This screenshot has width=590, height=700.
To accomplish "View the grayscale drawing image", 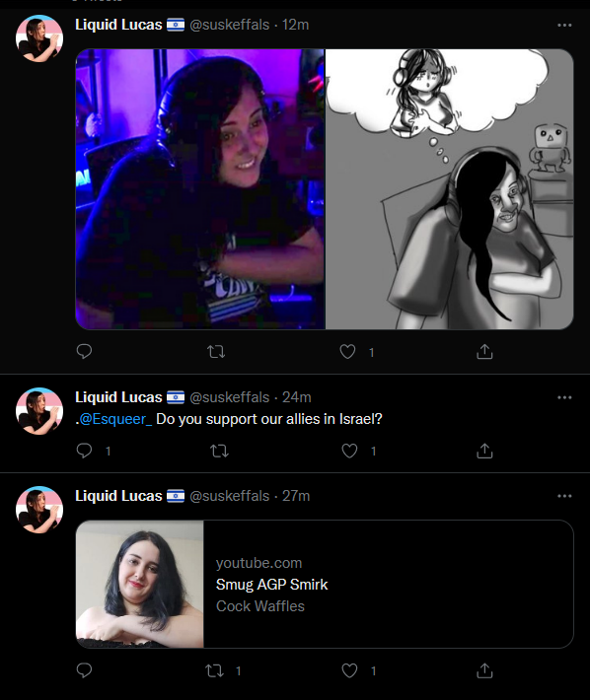I will pos(450,189).
